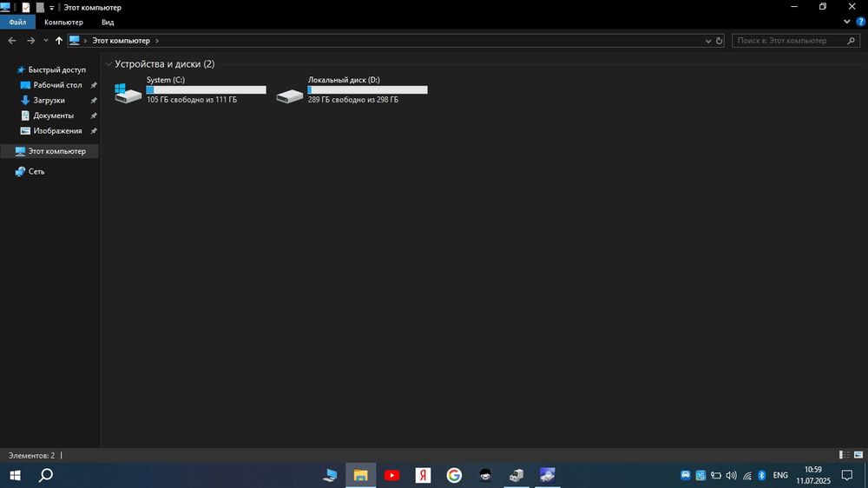
Task: Open the Customize Quick Access Toolbar dropdown
Action: [x=51, y=8]
